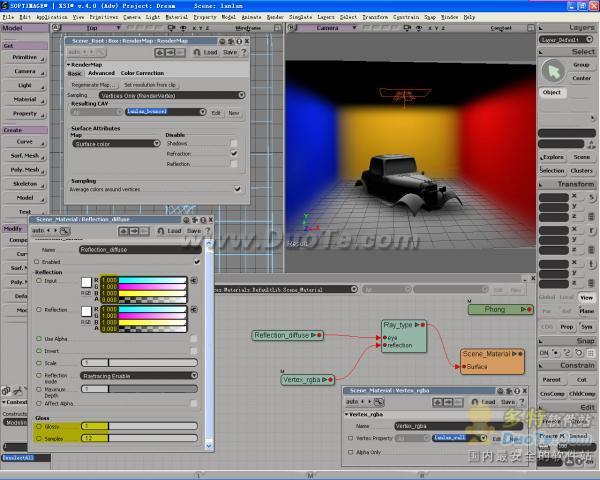Open the Surface color map dropdown
Screen dimensions: 600x480
pos(116,144)
